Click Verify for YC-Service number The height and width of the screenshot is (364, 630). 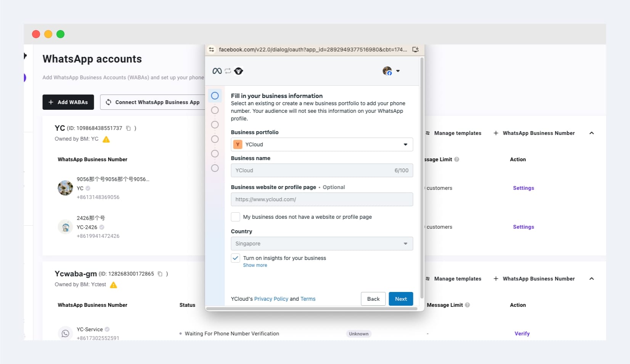click(522, 334)
